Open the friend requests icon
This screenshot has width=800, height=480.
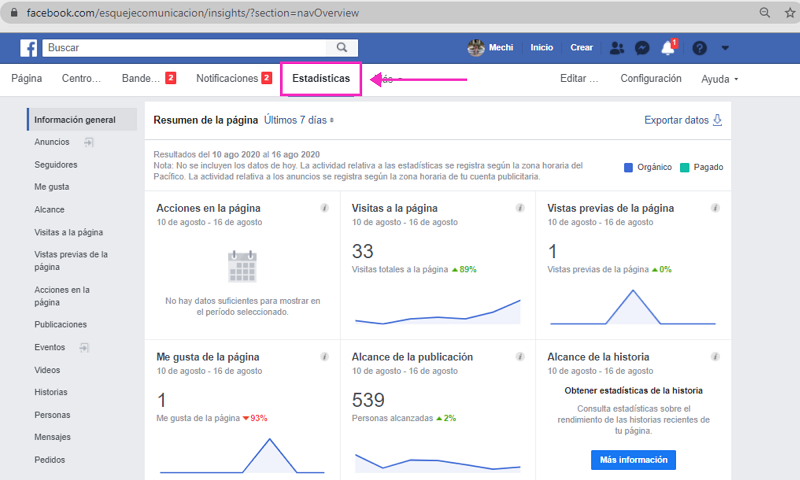click(617, 48)
